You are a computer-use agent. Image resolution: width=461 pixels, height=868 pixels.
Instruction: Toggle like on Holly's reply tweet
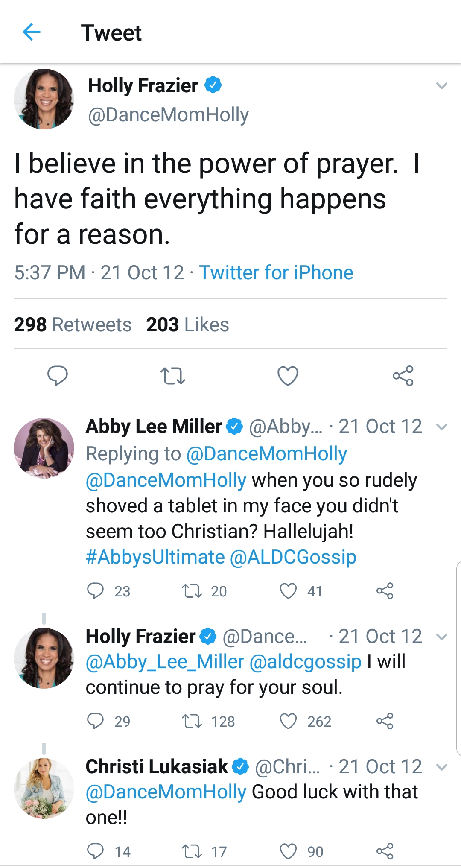click(x=290, y=721)
